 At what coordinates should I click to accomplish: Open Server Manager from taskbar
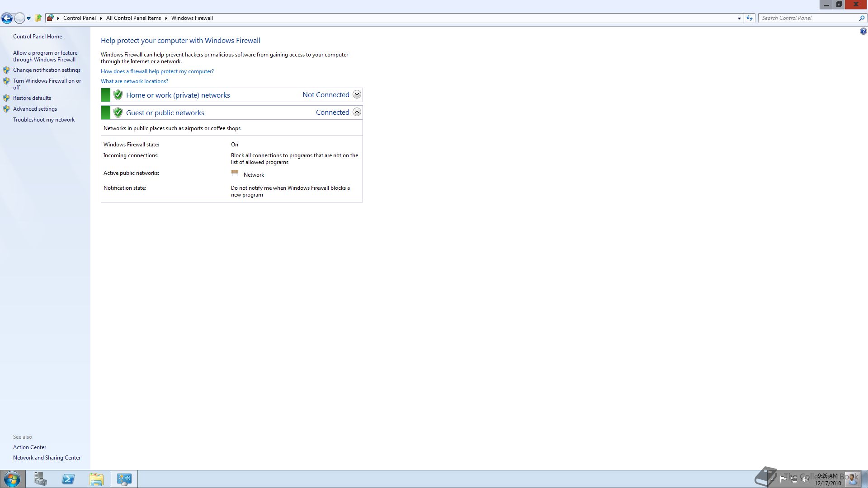click(40, 479)
